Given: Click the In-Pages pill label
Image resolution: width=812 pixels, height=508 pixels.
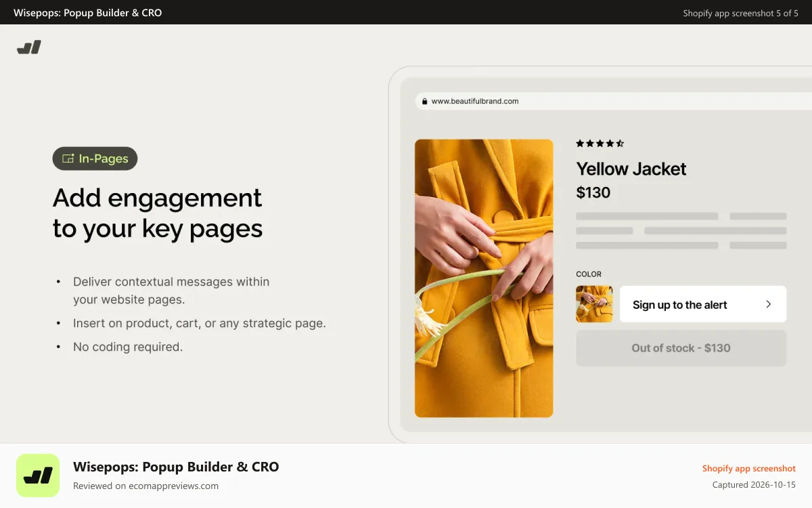Looking at the screenshot, I should [x=95, y=158].
